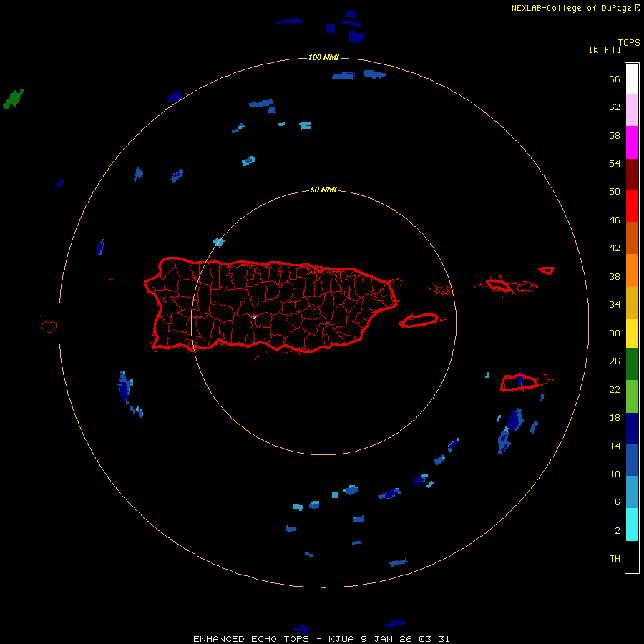
Task: Select the light pink legend swatch
Action: tap(632, 109)
